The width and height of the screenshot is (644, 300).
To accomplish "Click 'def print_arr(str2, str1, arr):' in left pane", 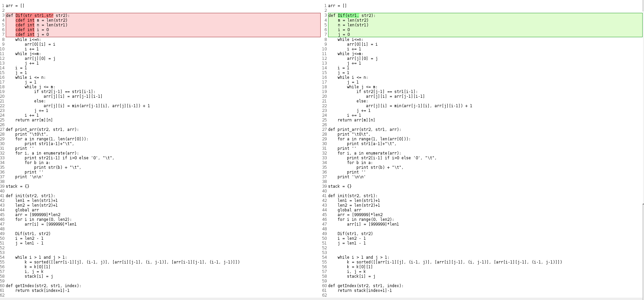I will (x=42, y=130).
